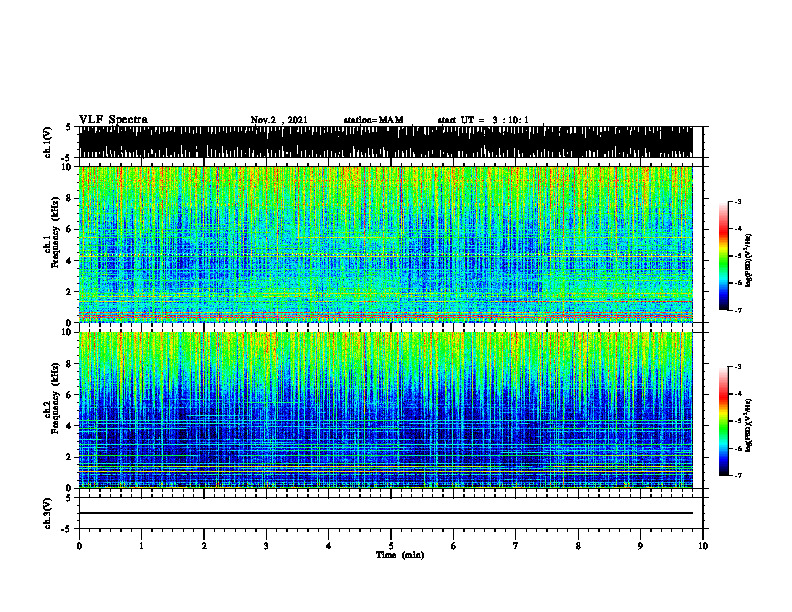Click the "-3" label on ch.1 colorbar
Viewport: 792px width, 612px height.
click(x=737, y=201)
